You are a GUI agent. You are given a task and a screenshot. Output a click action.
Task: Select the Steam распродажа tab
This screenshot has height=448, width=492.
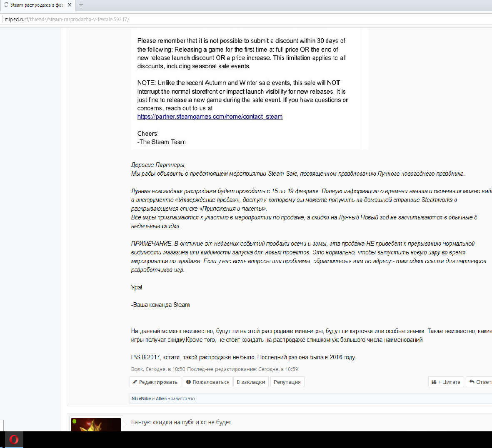click(37, 5)
